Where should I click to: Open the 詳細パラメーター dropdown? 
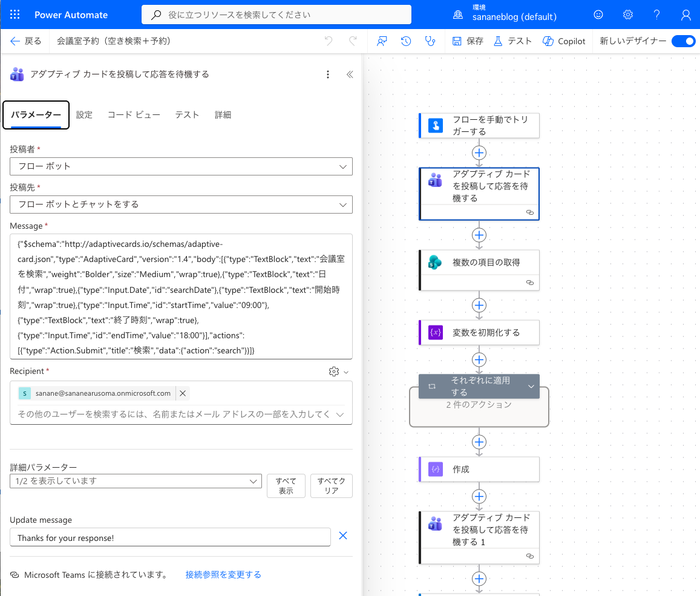(136, 481)
